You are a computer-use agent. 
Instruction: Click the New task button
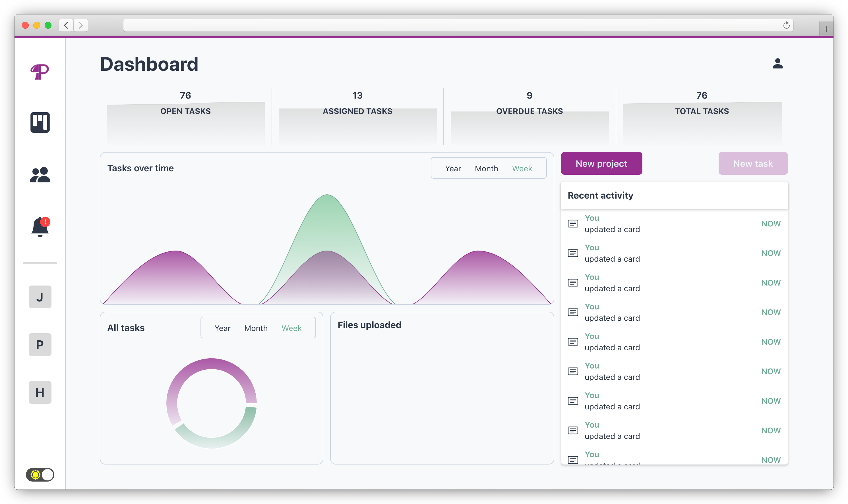(x=753, y=163)
